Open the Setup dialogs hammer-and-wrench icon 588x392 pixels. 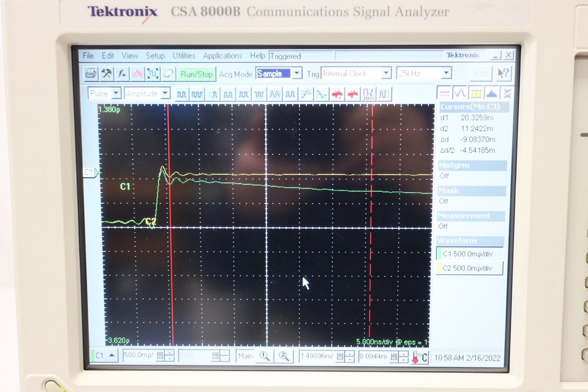106,74
